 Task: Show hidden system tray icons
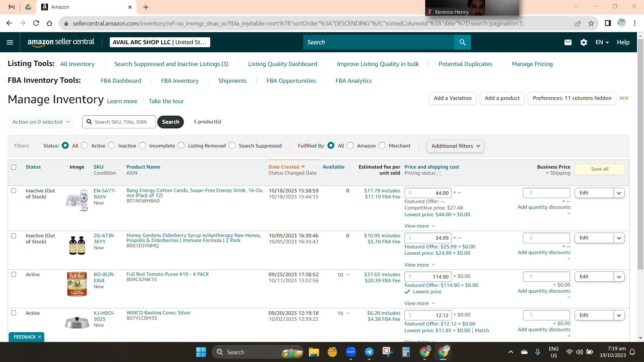[x=511, y=352]
